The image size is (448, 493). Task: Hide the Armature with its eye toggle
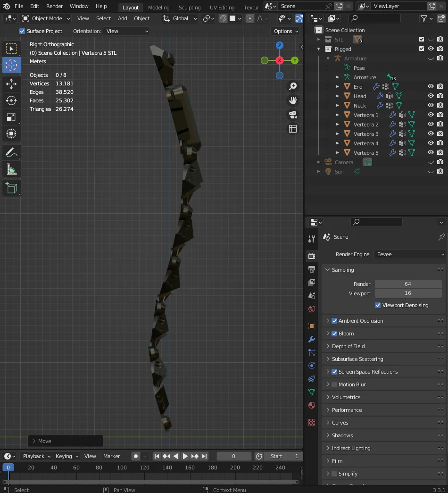click(x=430, y=58)
